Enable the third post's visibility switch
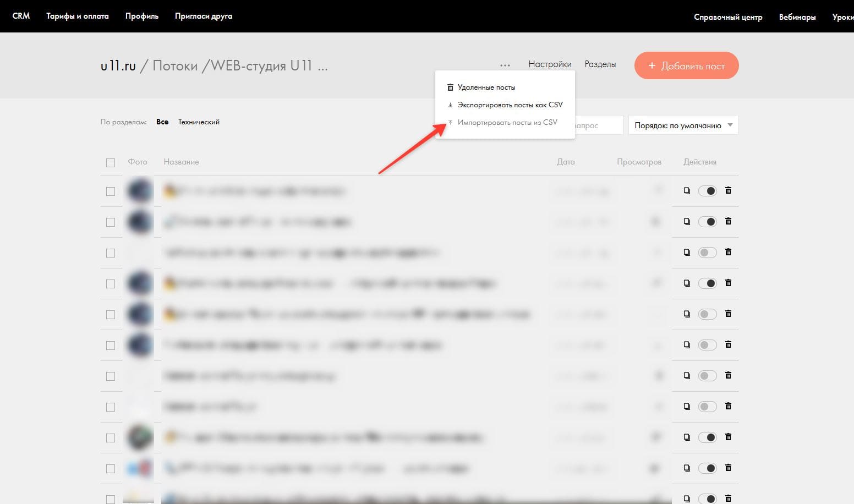854x504 pixels. click(708, 253)
